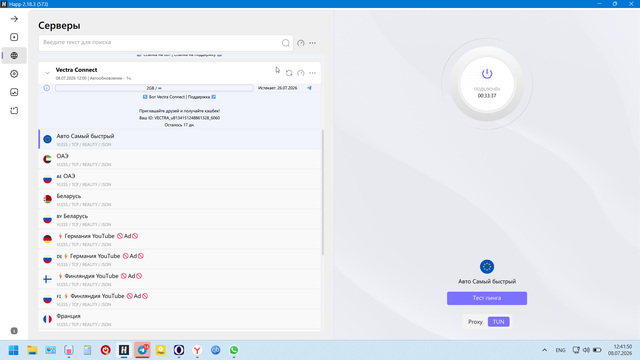
Task: Select the Авто Самый быстрый server
Action: [x=180, y=139]
